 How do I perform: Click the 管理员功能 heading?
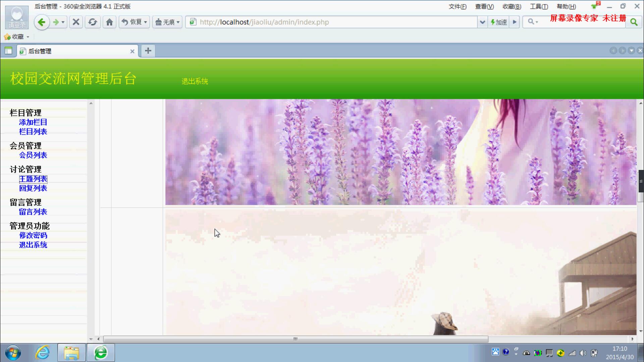(30, 226)
